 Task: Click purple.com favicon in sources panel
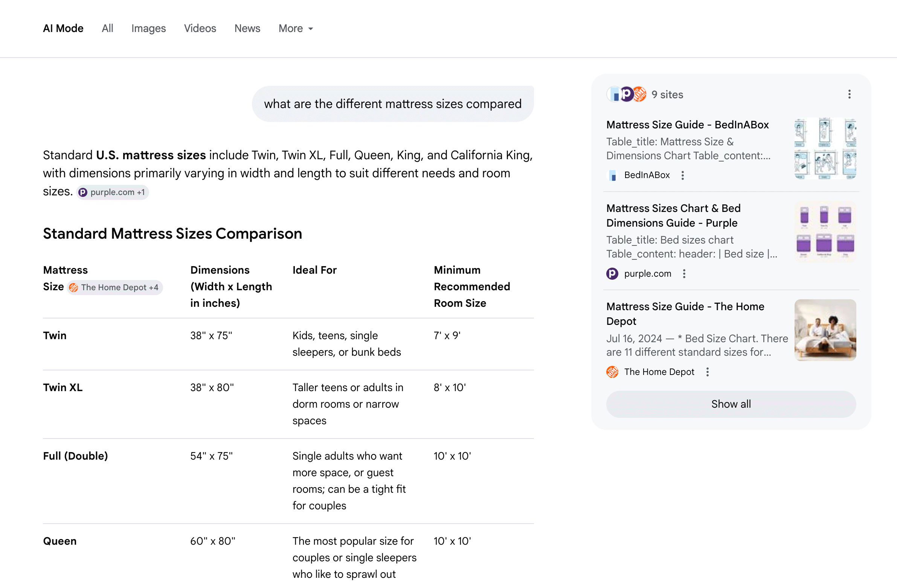click(x=612, y=274)
